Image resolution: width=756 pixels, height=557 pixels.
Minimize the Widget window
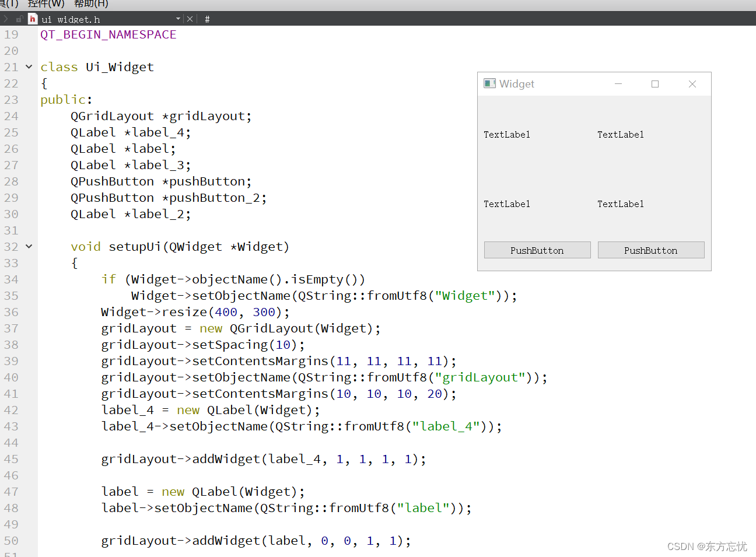618,84
